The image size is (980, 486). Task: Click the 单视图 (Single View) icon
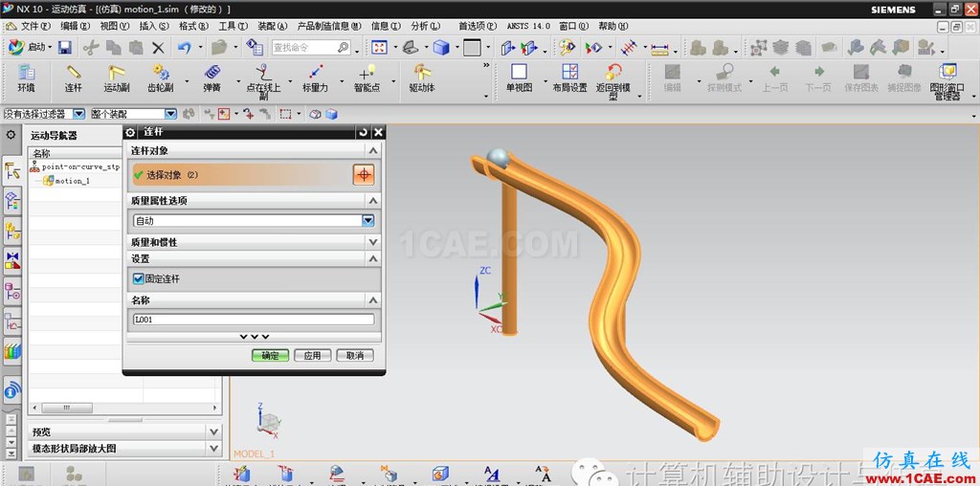(x=519, y=78)
